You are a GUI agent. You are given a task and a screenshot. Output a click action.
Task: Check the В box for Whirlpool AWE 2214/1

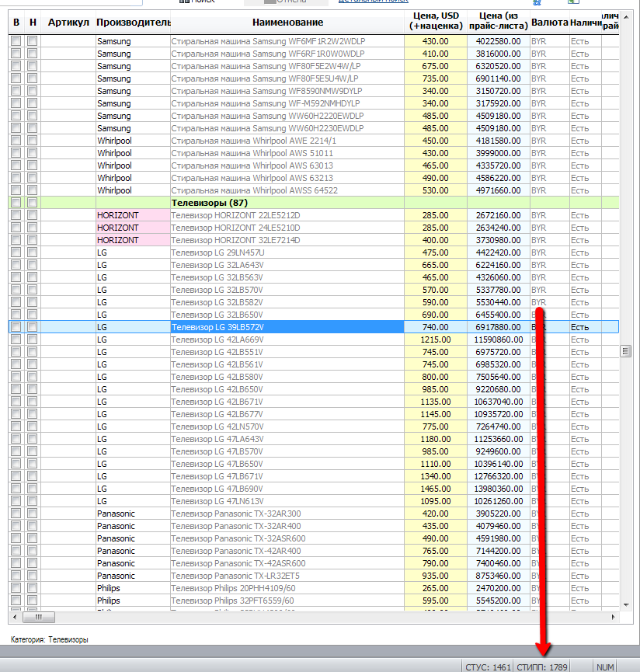tap(16, 141)
